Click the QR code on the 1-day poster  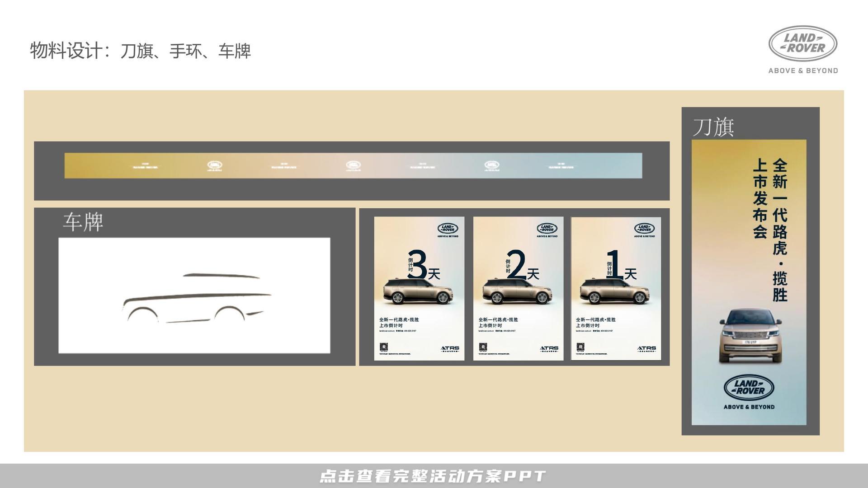pyautogui.click(x=580, y=347)
